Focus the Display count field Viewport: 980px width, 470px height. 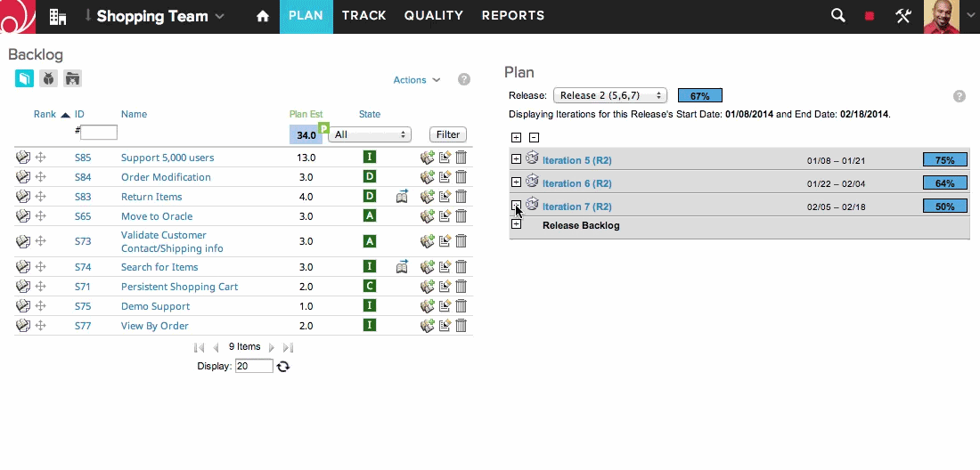pyautogui.click(x=254, y=366)
